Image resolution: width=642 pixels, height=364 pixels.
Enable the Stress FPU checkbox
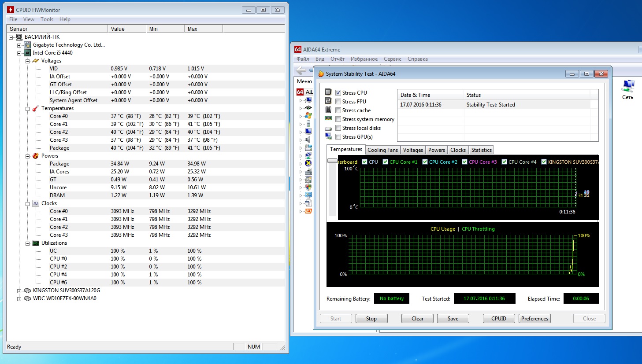338,102
